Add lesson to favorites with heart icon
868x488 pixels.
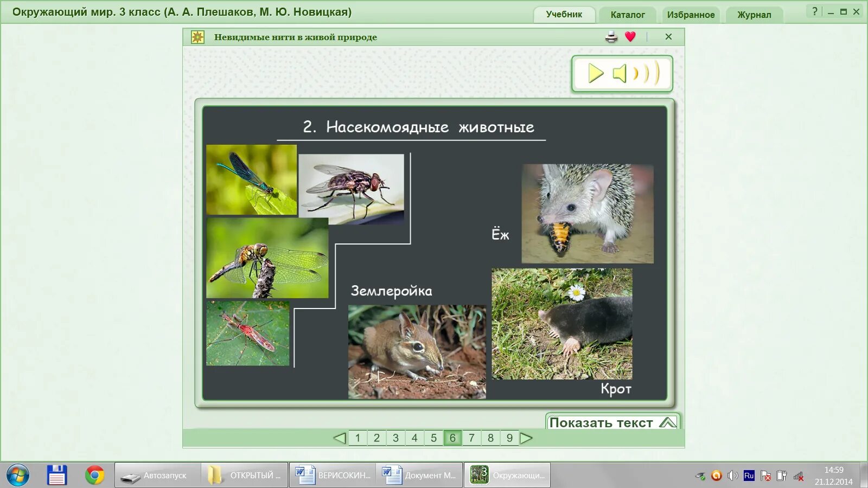pos(630,37)
